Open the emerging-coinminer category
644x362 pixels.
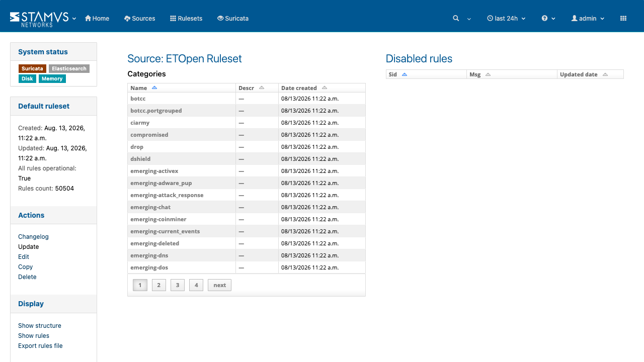[x=158, y=219]
